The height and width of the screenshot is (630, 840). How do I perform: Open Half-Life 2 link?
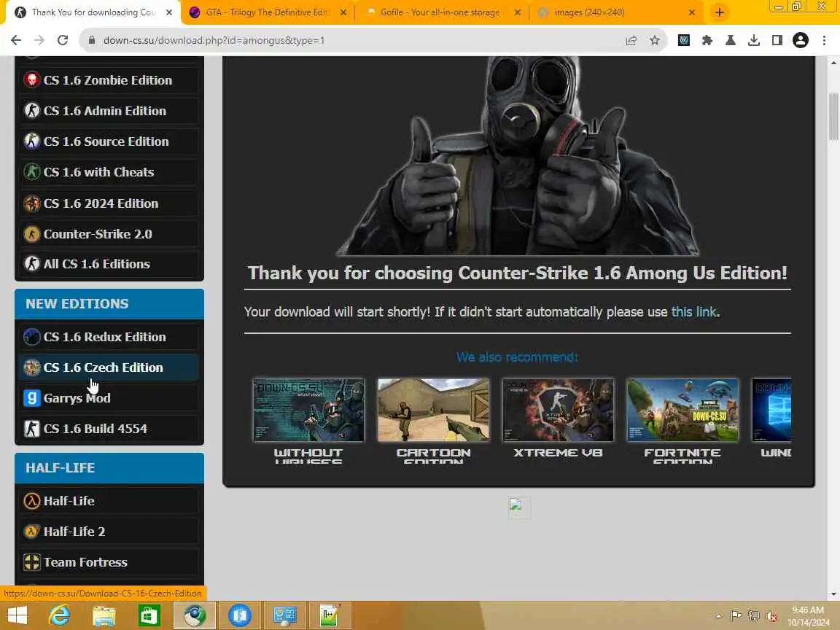[109, 531]
